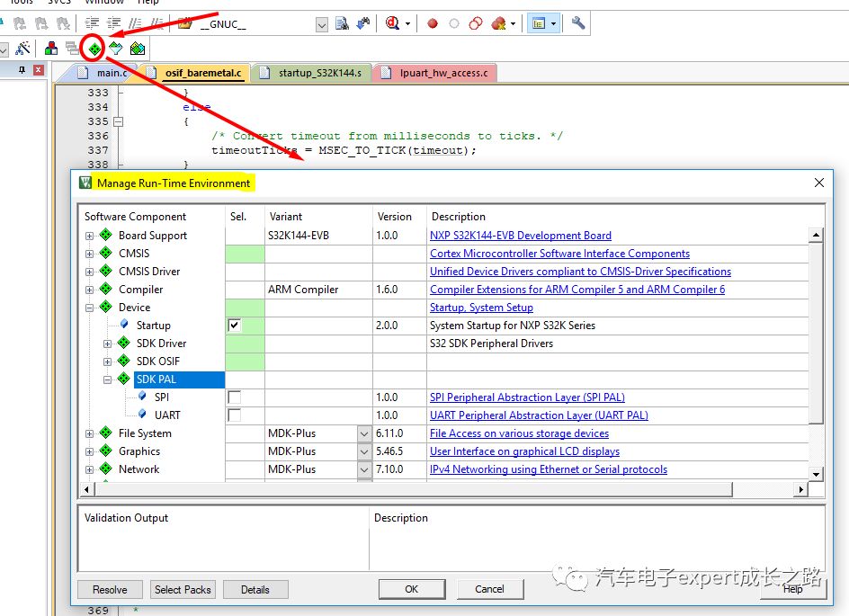This screenshot has height=616, width=849.
Task: Open Graphics MDK-Plus variant dropdown
Action: point(364,451)
